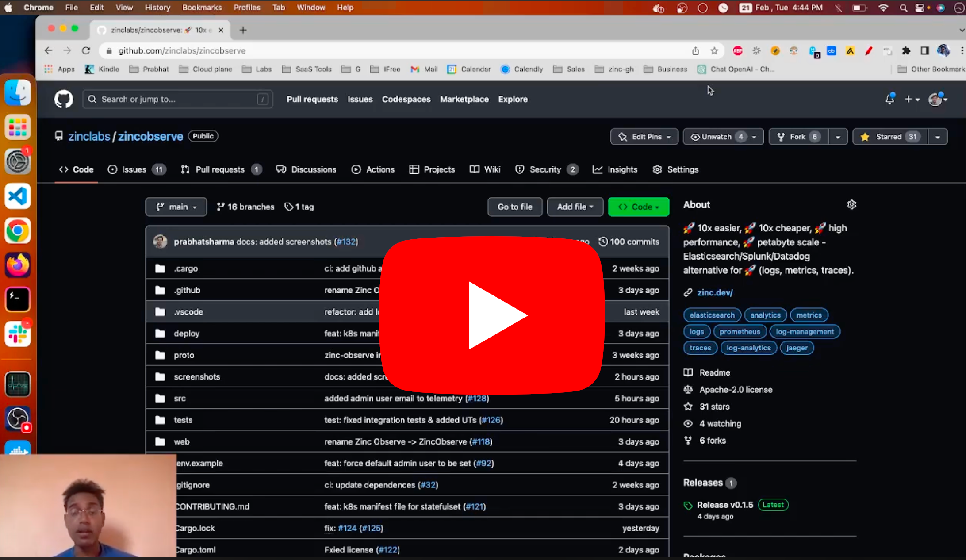The image size is (966, 560).
Task: Click the Go to file button
Action: click(x=515, y=207)
